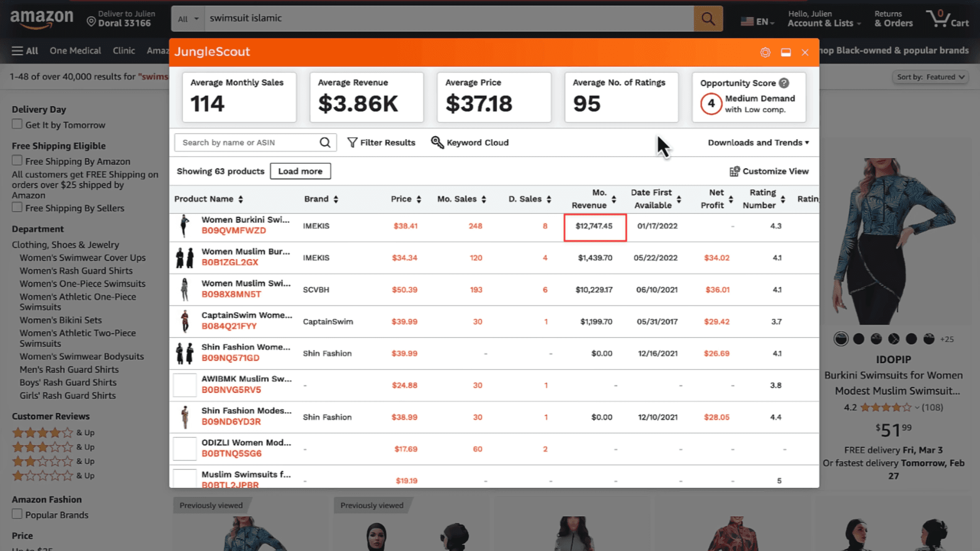The height and width of the screenshot is (551, 980).
Task: Open the Keyword Cloud tool
Action: 470,142
